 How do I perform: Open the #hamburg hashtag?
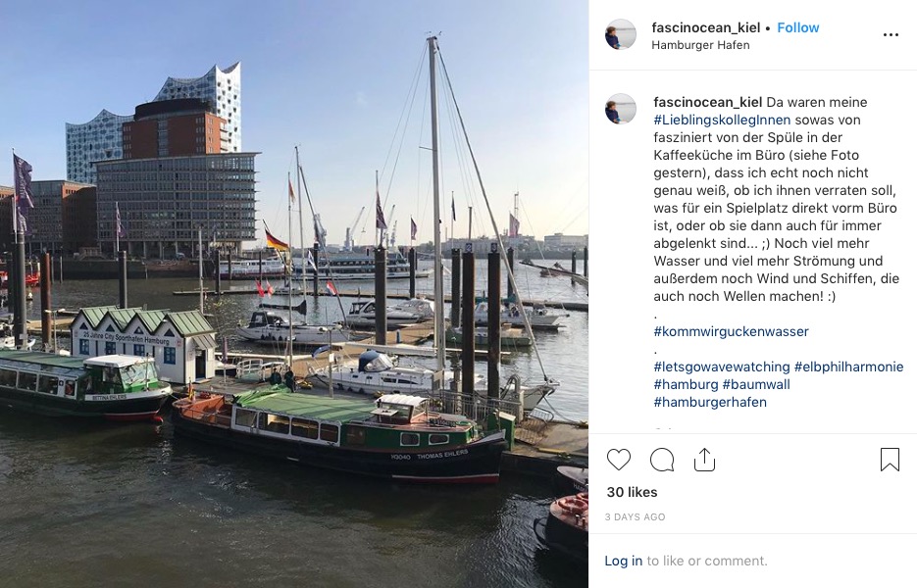coord(686,384)
